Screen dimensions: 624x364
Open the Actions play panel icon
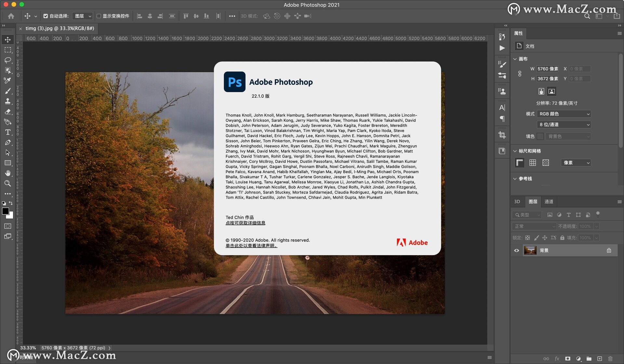pos(502,48)
